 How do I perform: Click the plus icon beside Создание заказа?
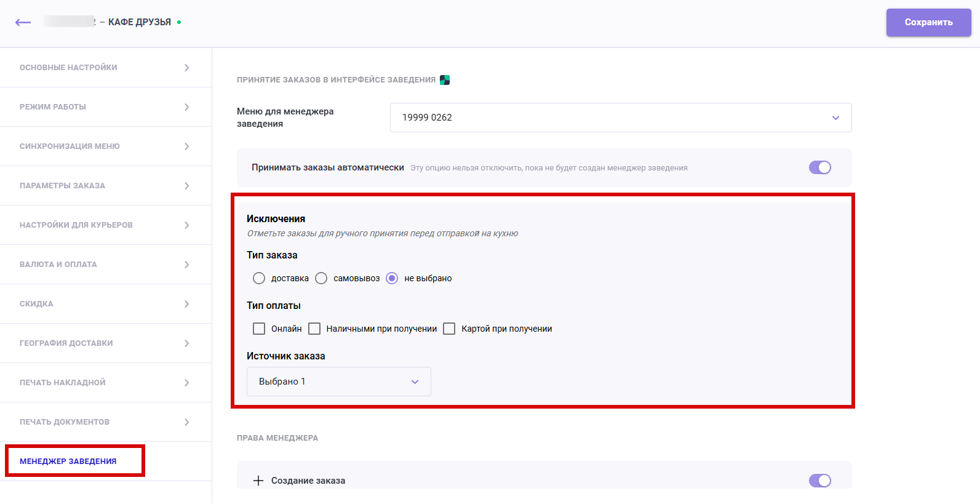pyautogui.click(x=258, y=481)
